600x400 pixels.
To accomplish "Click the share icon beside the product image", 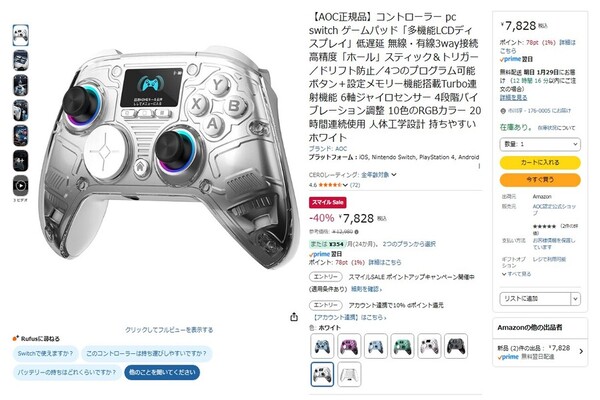I will [294, 317].
